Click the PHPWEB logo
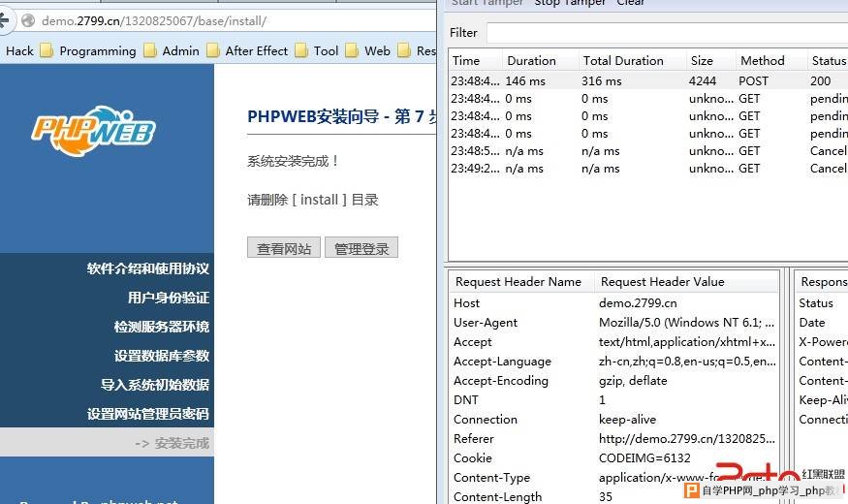Viewport: 848px width, 504px height. coord(94,130)
